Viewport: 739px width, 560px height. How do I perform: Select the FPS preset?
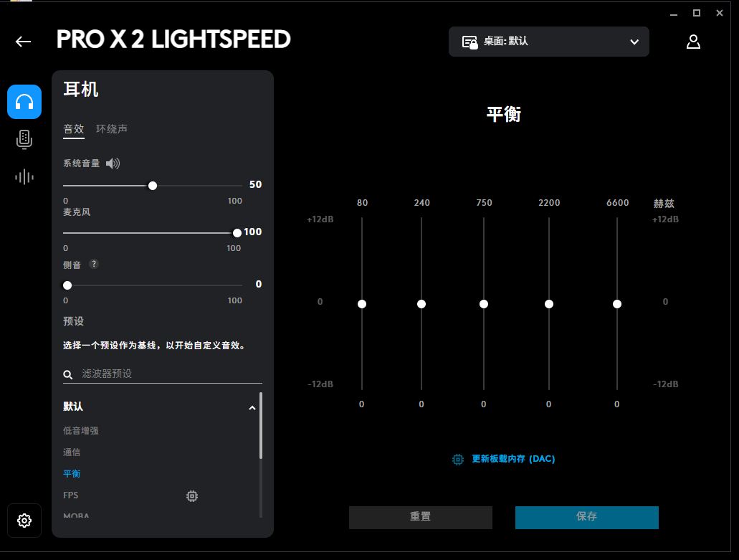71,495
